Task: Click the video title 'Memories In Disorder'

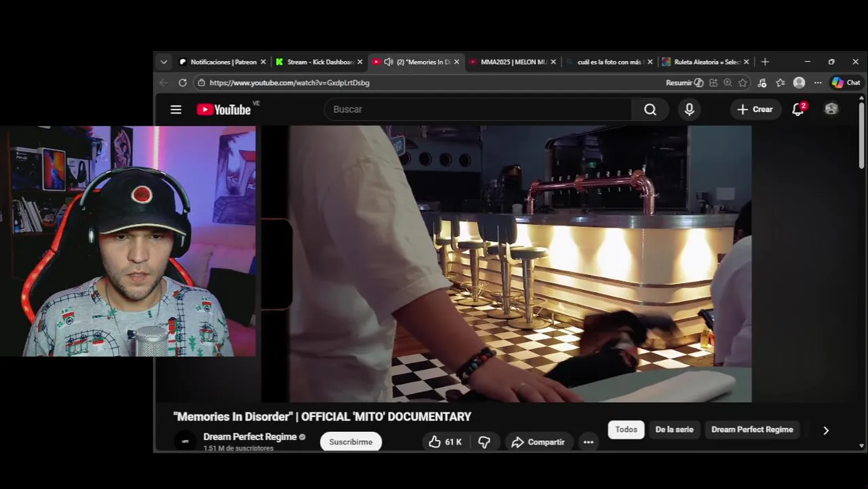Action: pyautogui.click(x=322, y=417)
